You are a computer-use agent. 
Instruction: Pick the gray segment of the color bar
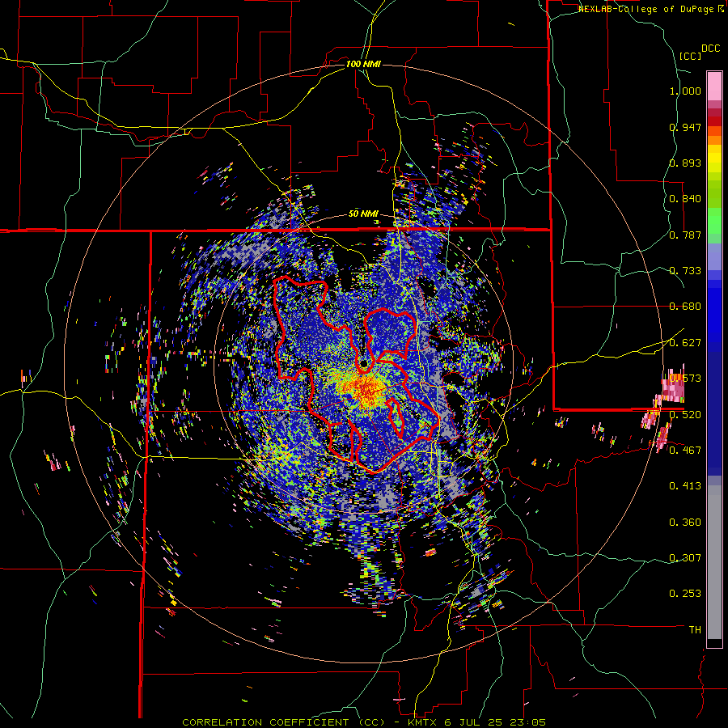coord(714,562)
